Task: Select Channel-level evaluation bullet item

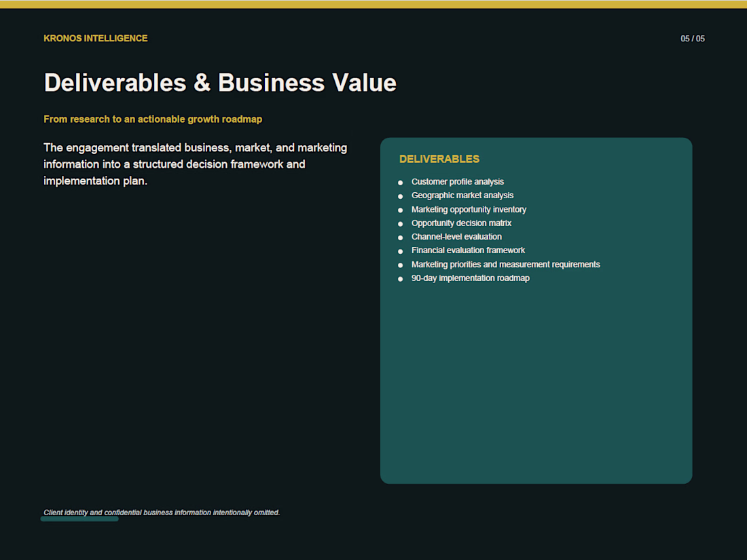Action: pyautogui.click(x=456, y=237)
